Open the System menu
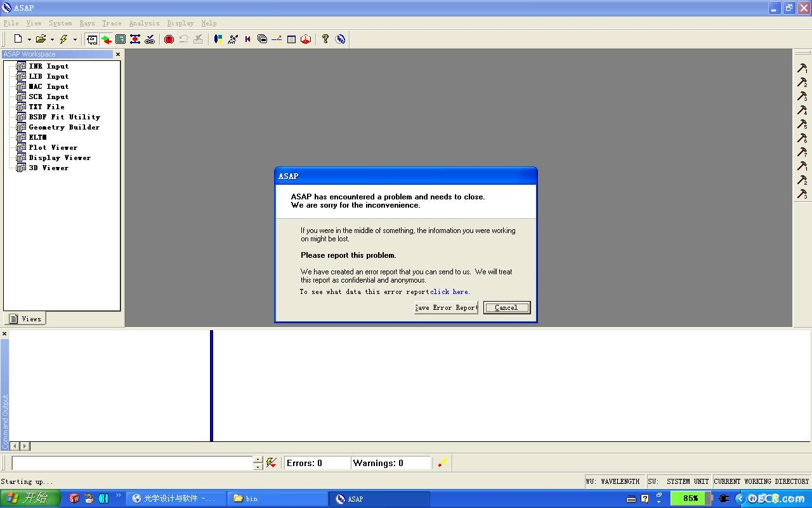The height and width of the screenshot is (508, 812). coord(60,23)
